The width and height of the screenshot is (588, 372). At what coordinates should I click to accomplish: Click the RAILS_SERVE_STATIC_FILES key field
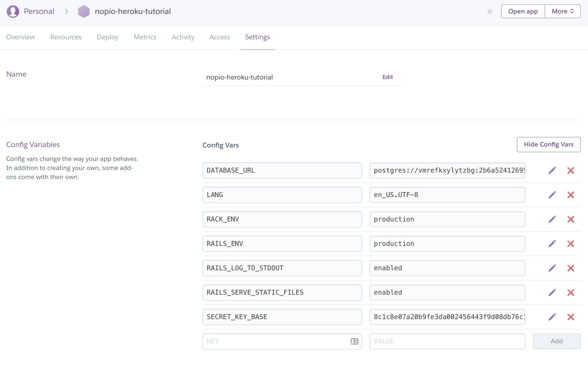282,292
